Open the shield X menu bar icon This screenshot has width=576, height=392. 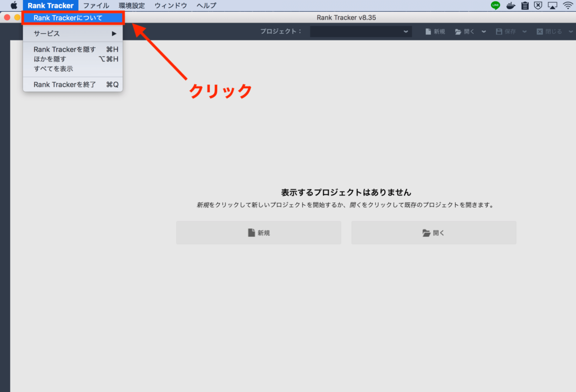pos(538,5)
